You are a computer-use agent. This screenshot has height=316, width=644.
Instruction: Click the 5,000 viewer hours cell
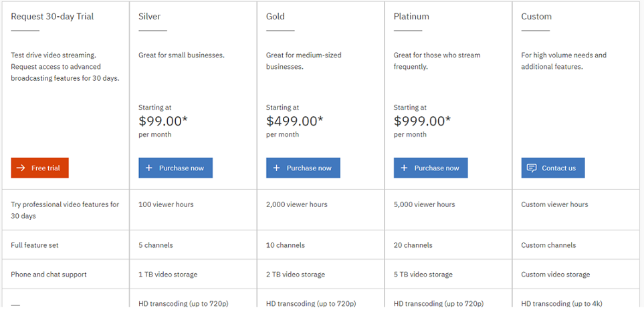click(424, 204)
